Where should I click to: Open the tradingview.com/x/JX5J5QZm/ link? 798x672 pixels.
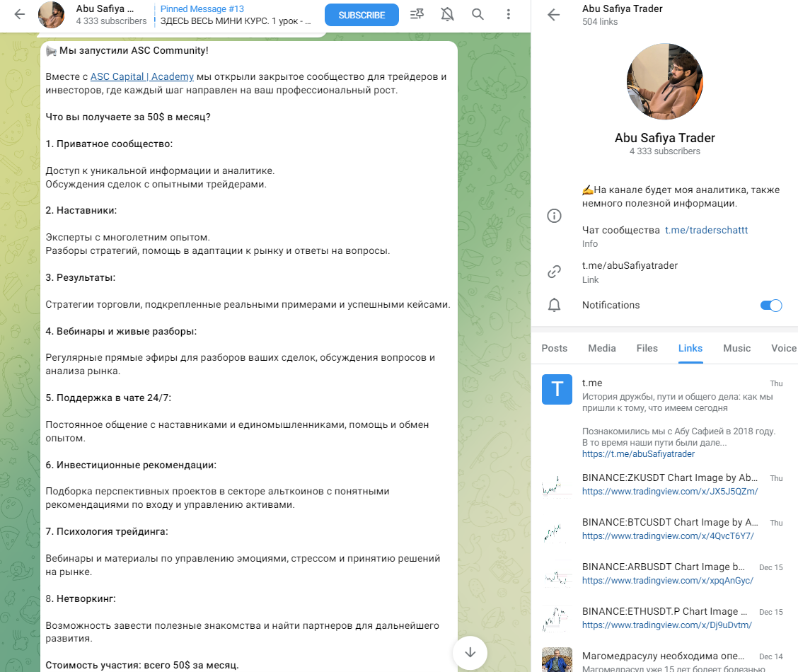pos(670,492)
